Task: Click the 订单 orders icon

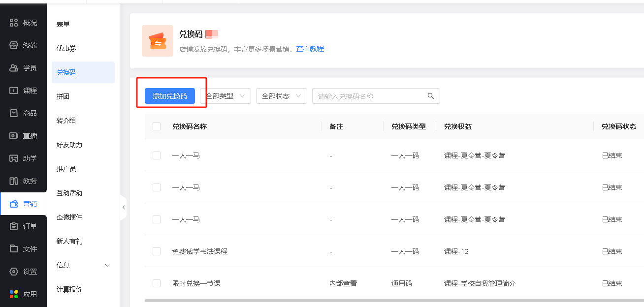Action: tap(14, 226)
